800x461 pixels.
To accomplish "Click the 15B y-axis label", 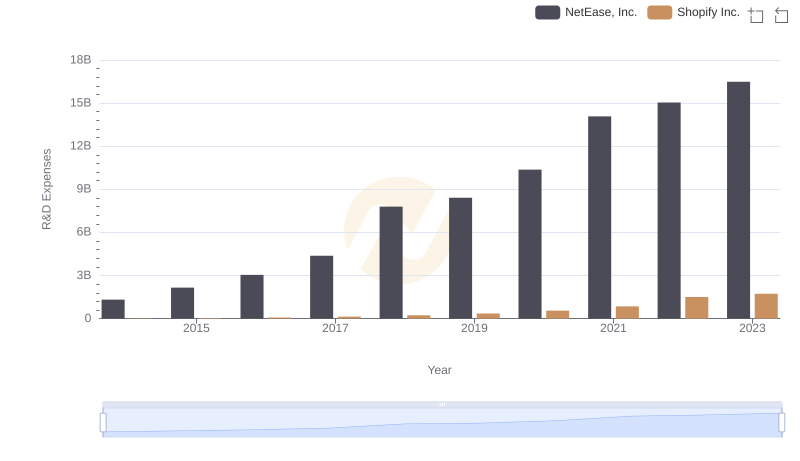I will 81,103.
